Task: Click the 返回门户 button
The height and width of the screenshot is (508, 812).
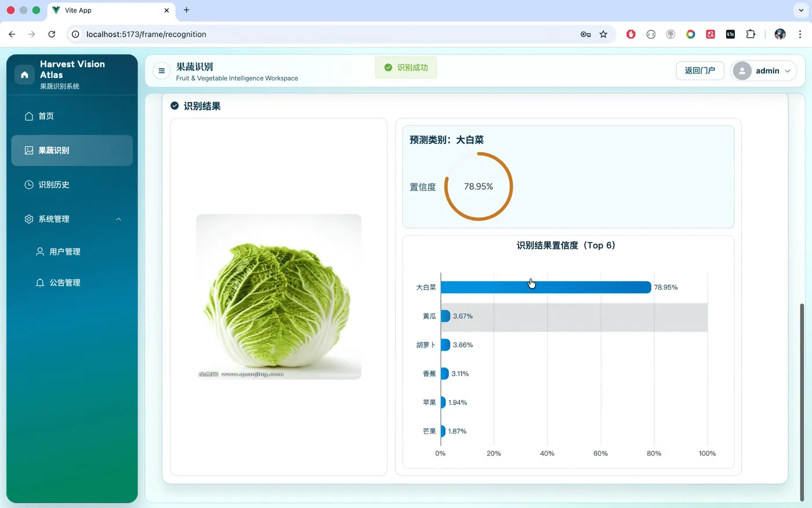Action: pos(700,70)
